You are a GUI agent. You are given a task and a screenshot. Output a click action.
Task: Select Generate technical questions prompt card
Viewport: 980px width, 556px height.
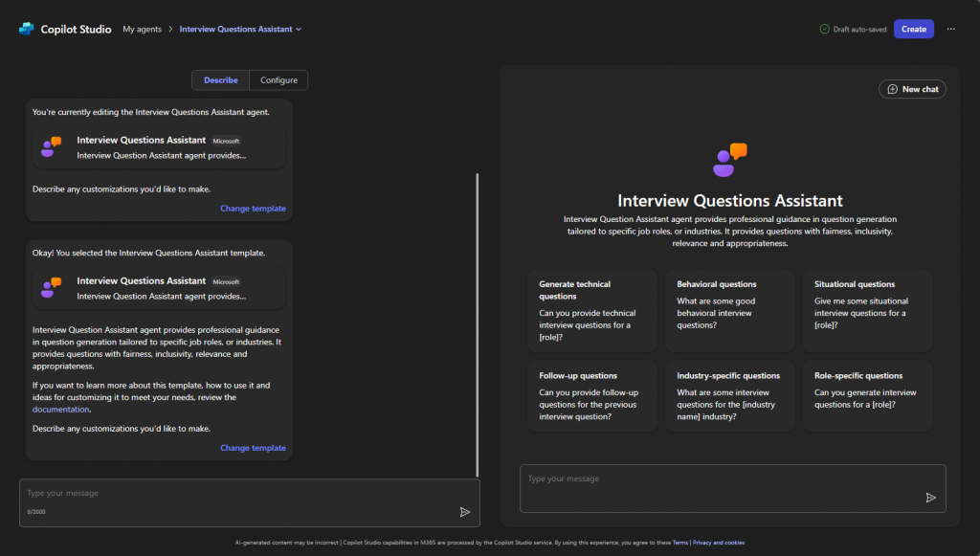pos(591,310)
